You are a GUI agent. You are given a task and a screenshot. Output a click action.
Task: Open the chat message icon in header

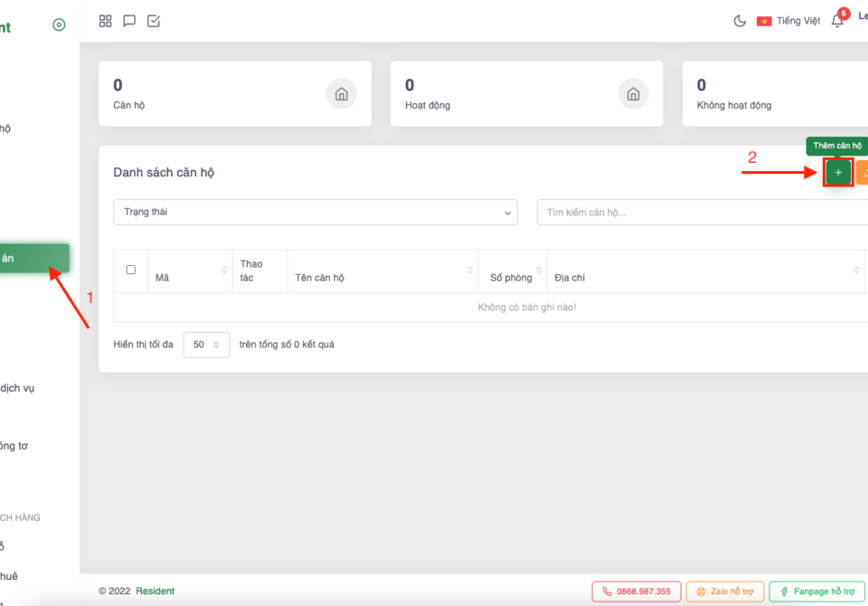pyautogui.click(x=129, y=21)
